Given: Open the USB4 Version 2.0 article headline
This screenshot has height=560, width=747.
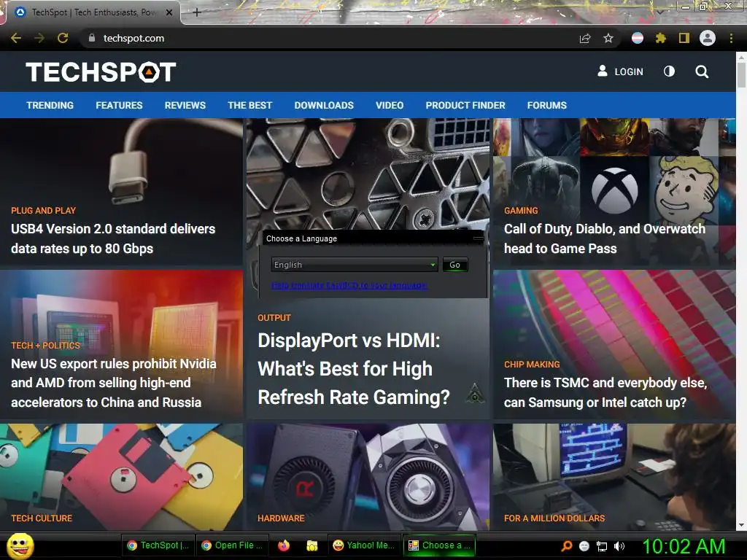Looking at the screenshot, I should coord(113,238).
